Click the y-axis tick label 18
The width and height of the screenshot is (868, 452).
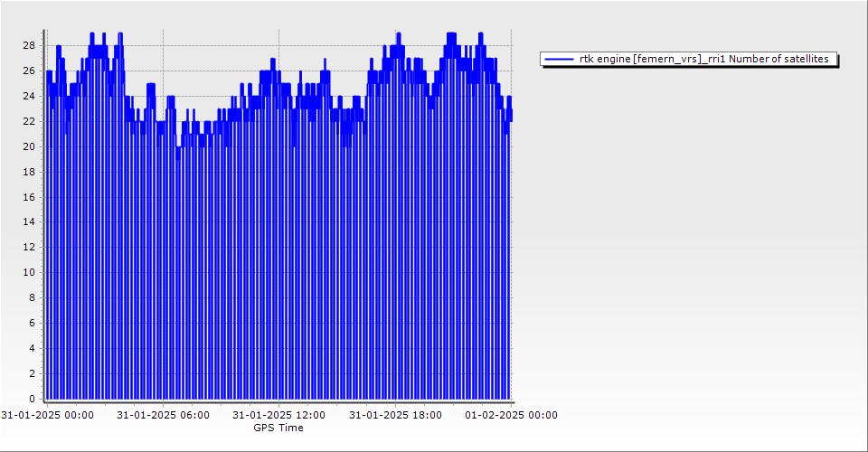click(x=29, y=172)
